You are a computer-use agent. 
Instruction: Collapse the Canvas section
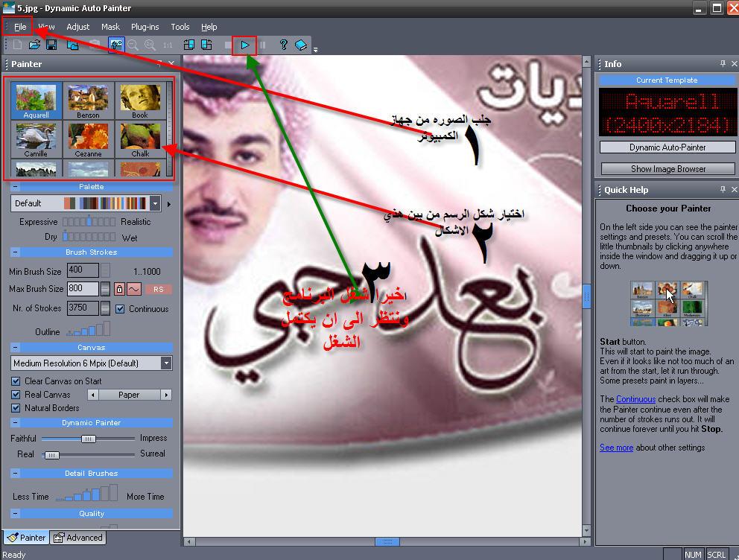click(x=16, y=348)
